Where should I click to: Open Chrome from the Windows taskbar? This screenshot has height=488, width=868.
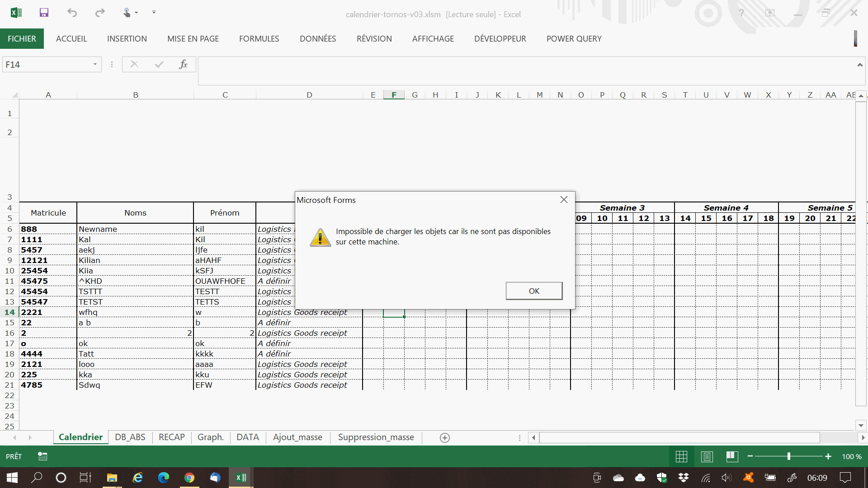[x=189, y=478]
